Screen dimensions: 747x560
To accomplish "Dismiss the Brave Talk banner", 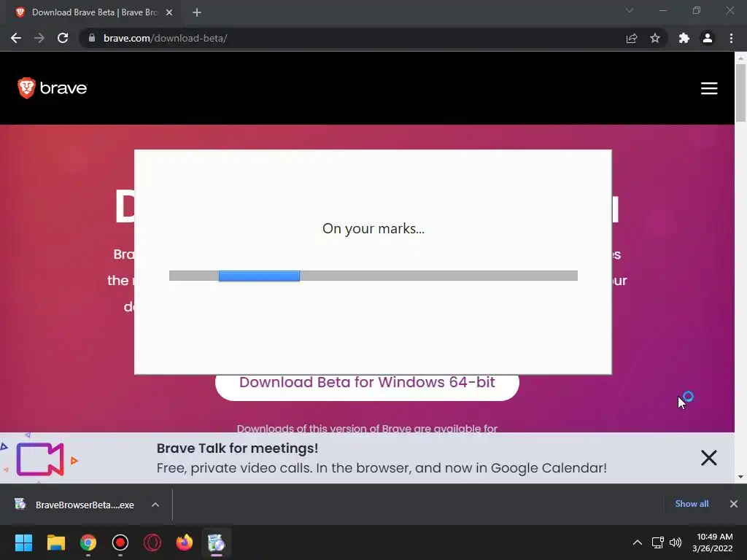I will [x=709, y=458].
